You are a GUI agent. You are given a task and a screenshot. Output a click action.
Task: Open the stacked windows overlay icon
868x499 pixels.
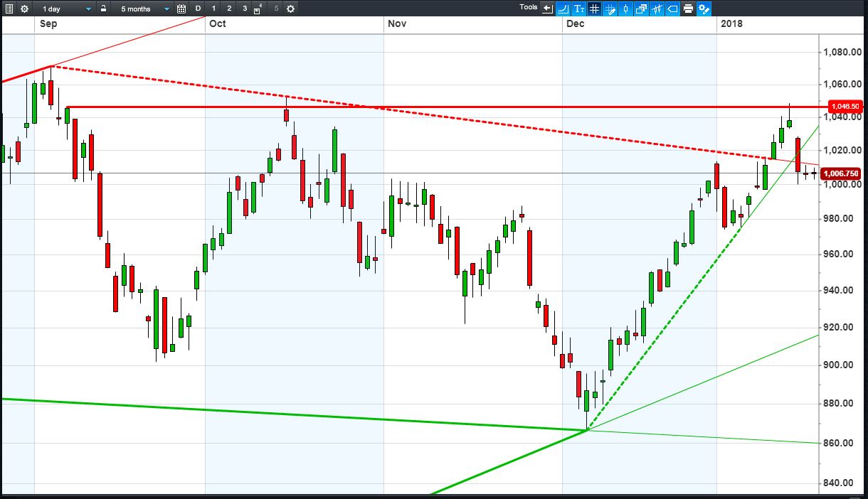[642, 9]
